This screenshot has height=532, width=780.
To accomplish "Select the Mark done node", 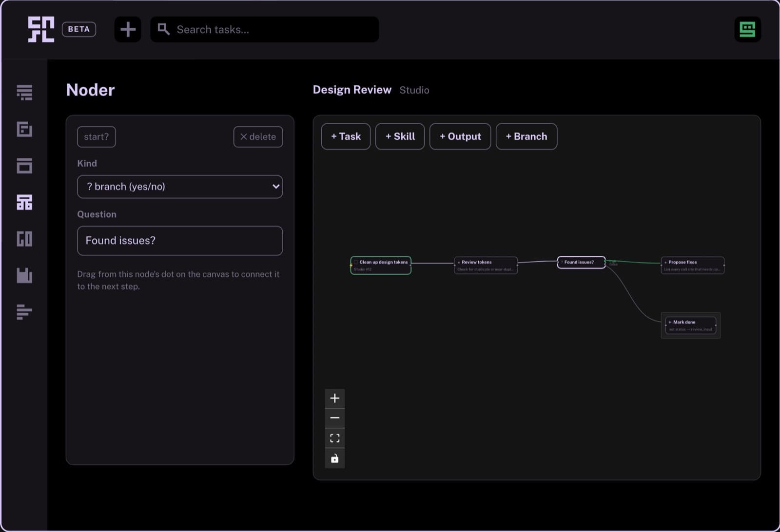I will [691, 325].
